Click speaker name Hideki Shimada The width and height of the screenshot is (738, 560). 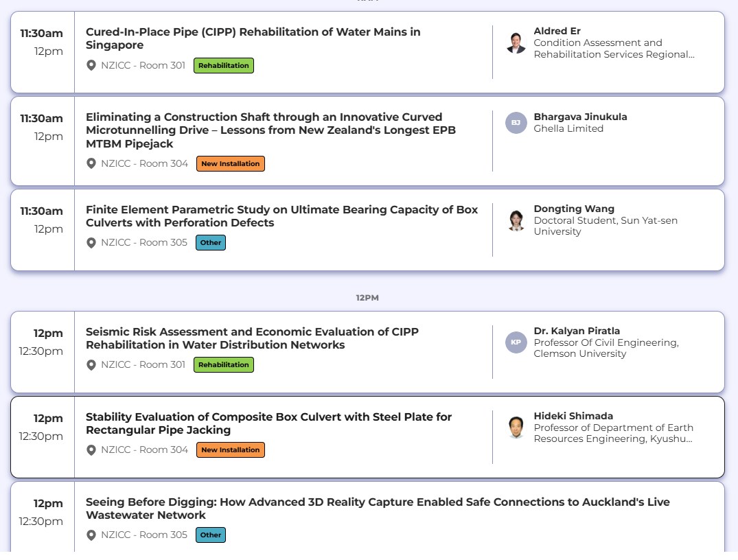coord(573,416)
